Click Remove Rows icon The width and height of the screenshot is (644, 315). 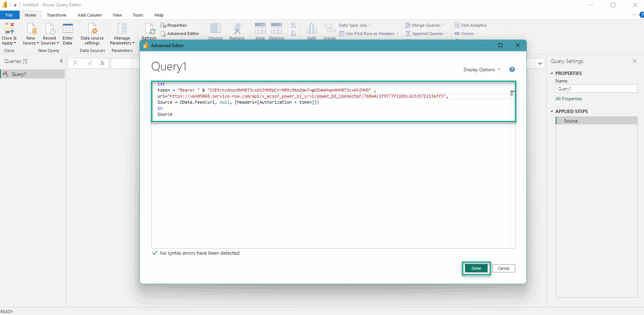point(277,29)
